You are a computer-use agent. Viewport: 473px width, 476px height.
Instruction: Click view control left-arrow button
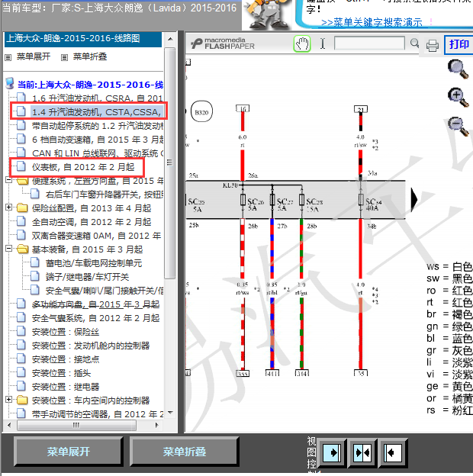click(393, 453)
